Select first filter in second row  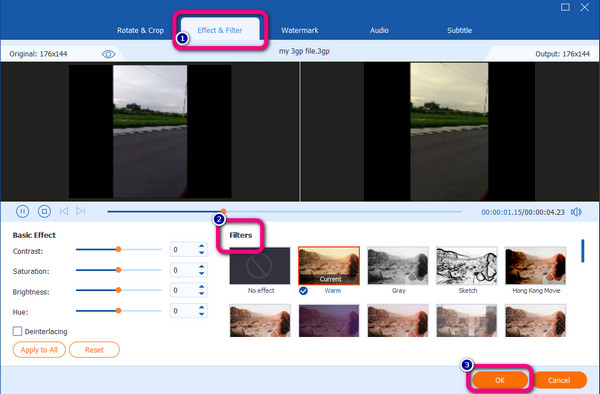(260, 321)
